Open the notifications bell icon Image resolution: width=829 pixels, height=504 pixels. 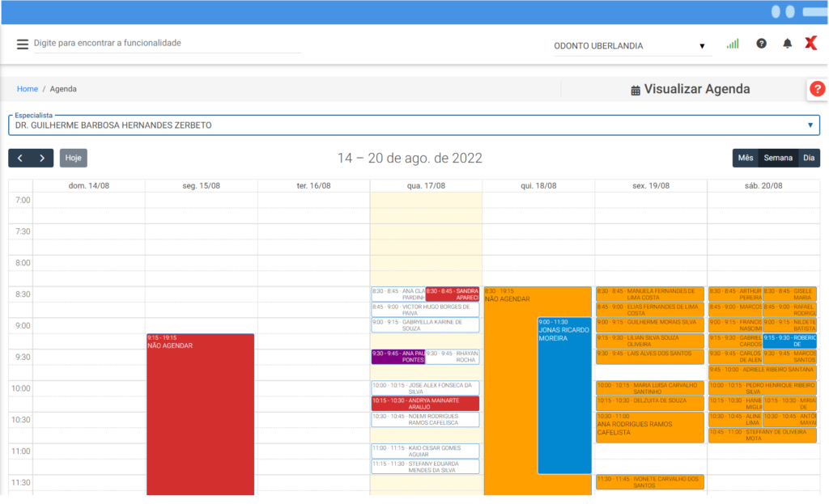coord(787,44)
